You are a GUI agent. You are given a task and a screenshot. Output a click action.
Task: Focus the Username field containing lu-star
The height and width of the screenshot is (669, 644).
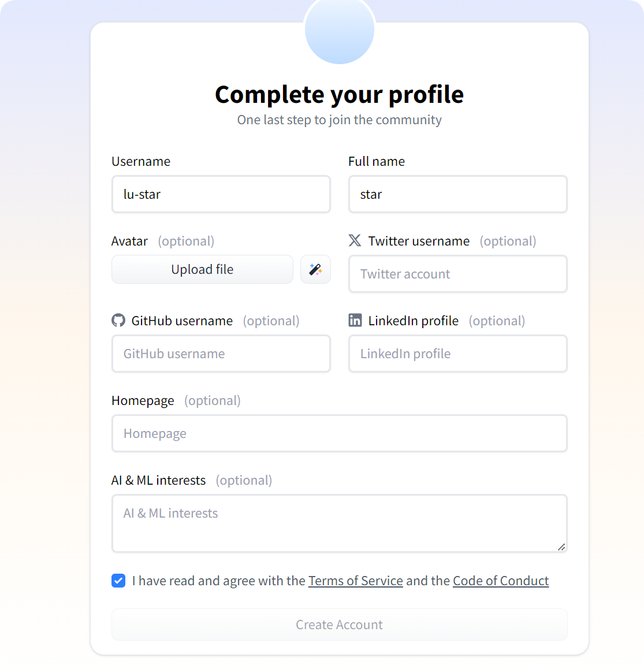[221, 194]
